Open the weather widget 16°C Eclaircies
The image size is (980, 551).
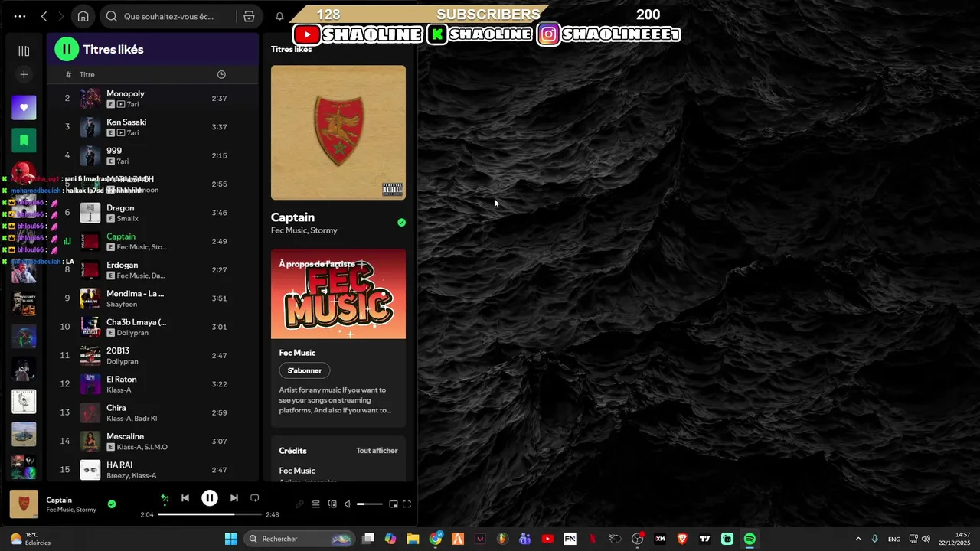coord(31,539)
